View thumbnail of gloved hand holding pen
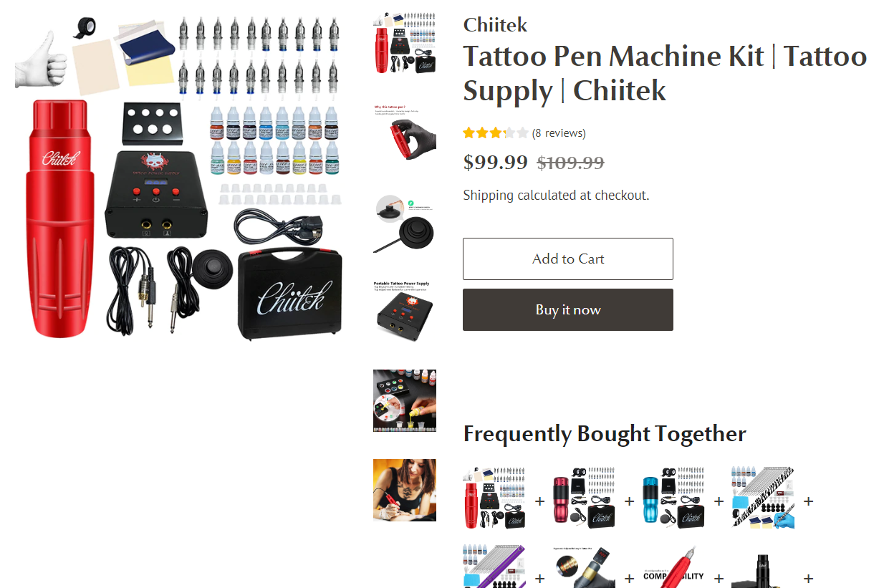 [404, 132]
